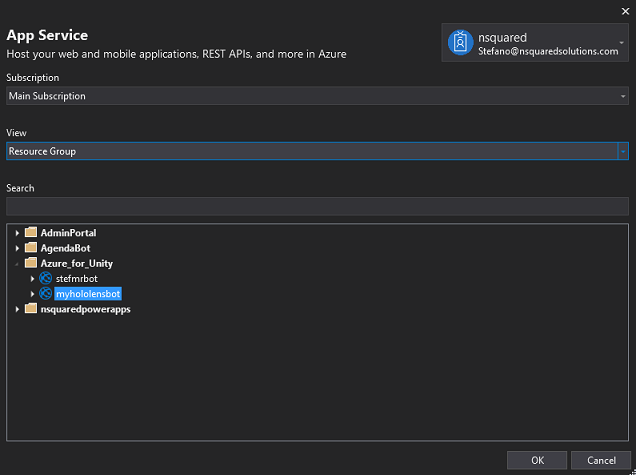The width and height of the screenshot is (636, 475).
Task: Expand the myhololensbot node
Action: [x=32, y=294]
